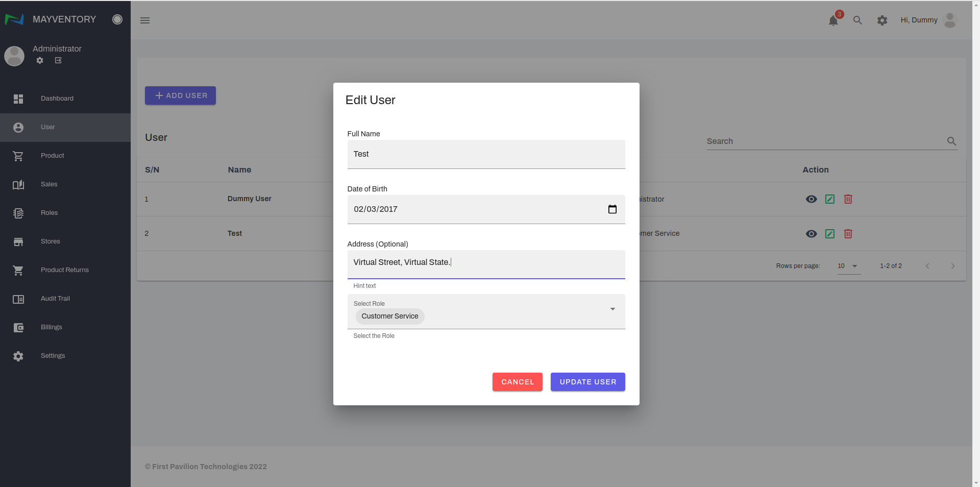Open Audit Trail from the sidebar
The height and width of the screenshot is (487, 980).
55,299
